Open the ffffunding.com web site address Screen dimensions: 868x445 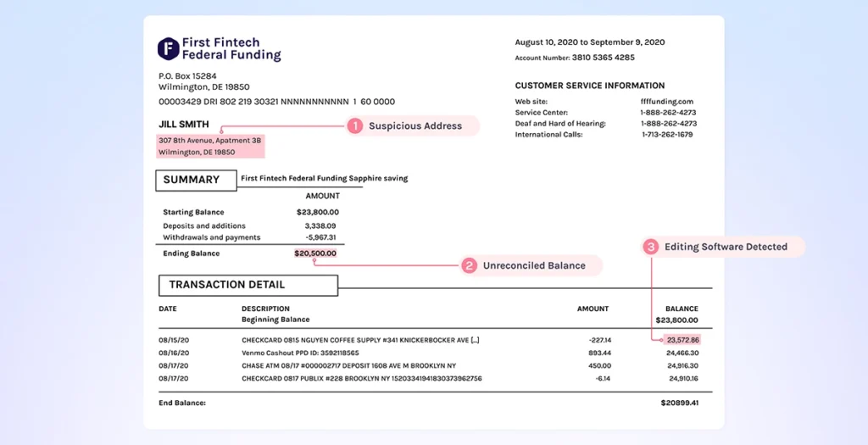point(666,101)
